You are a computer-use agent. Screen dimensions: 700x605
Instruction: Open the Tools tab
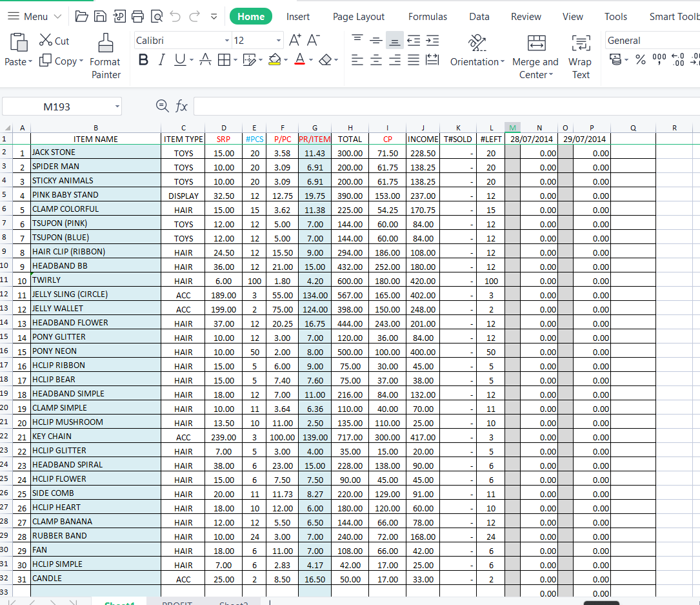615,17
